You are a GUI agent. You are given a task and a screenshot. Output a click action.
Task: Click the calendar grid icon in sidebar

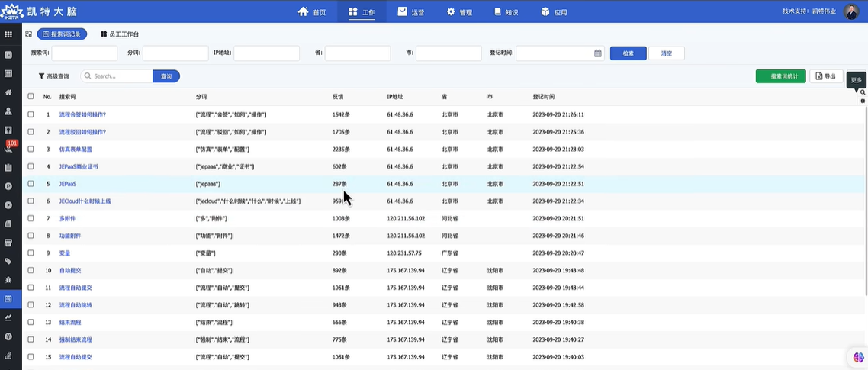point(8,74)
